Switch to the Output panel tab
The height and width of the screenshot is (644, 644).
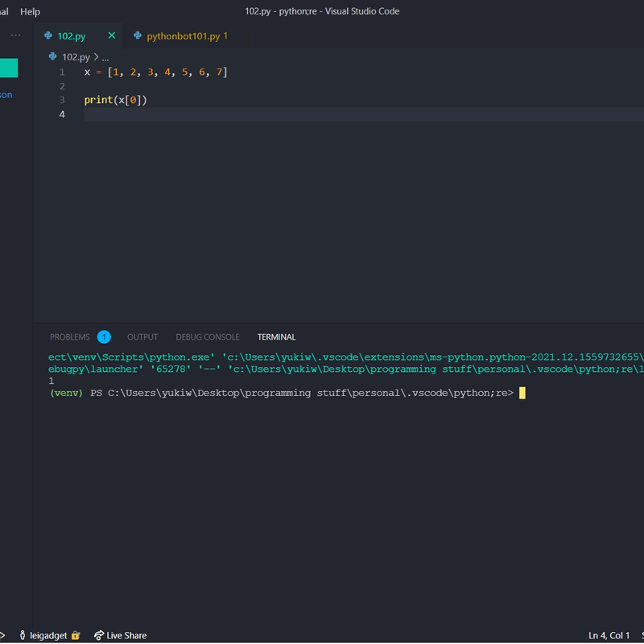[142, 336]
